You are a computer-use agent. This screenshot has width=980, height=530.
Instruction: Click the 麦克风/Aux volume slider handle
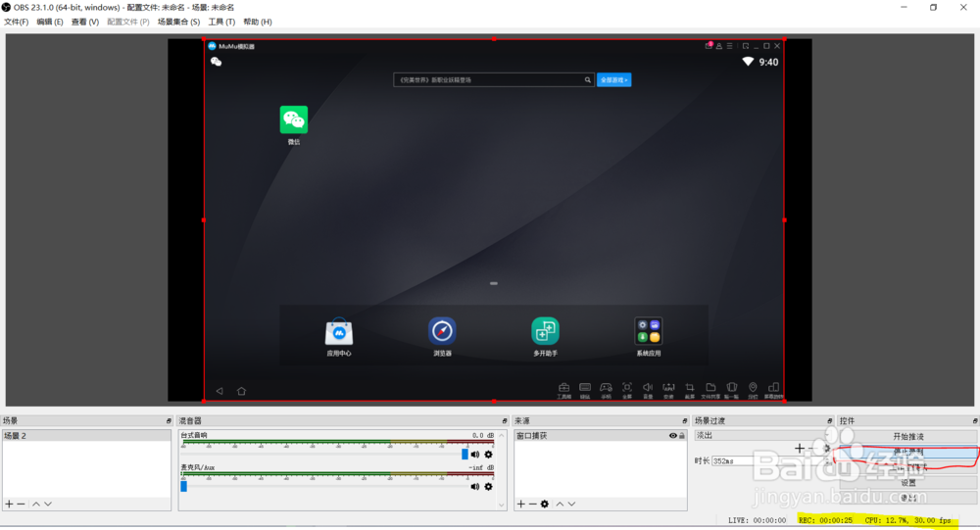coord(184,486)
